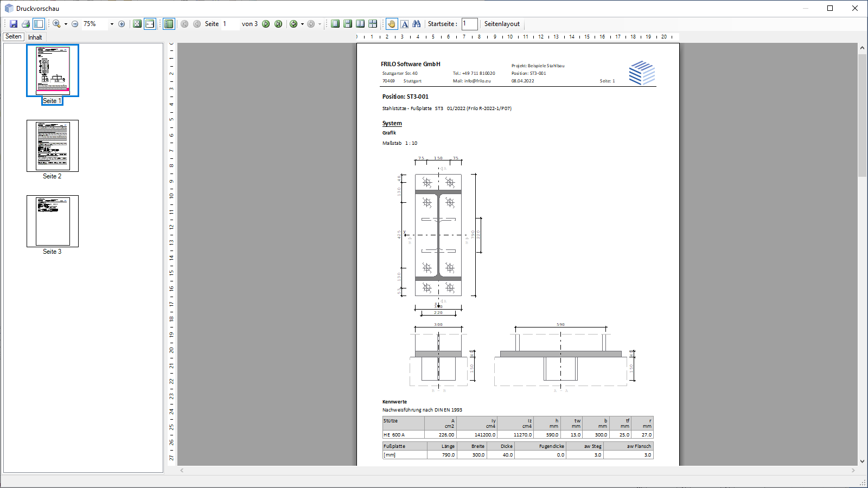Image resolution: width=868 pixels, height=488 pixels.
Task: Go to first page arrow icon
Action: (x=184, y=24)
